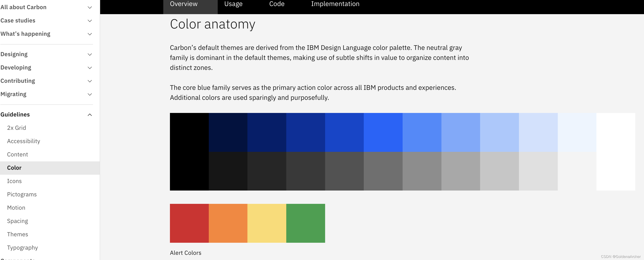This screenshot has height=260, width=644.
Task: Go to the Content guideline
Action: 50,154
